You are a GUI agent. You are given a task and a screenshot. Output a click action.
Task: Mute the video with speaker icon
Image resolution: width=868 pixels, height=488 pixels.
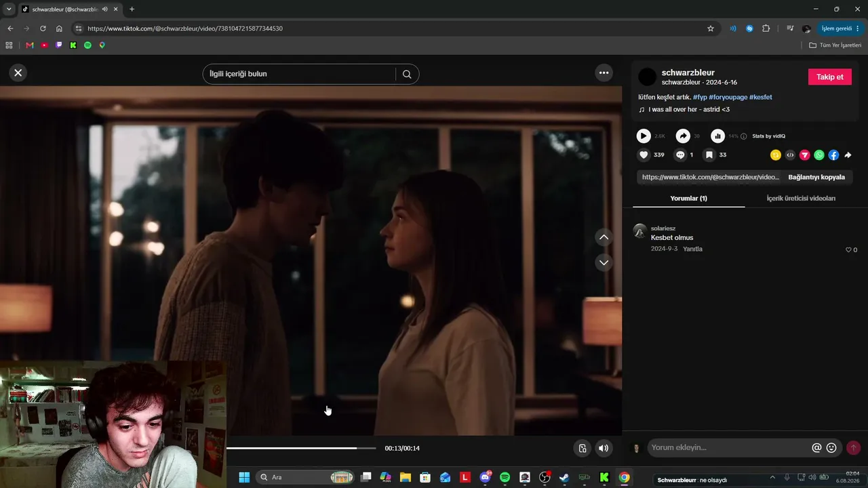tap(604, 448)
